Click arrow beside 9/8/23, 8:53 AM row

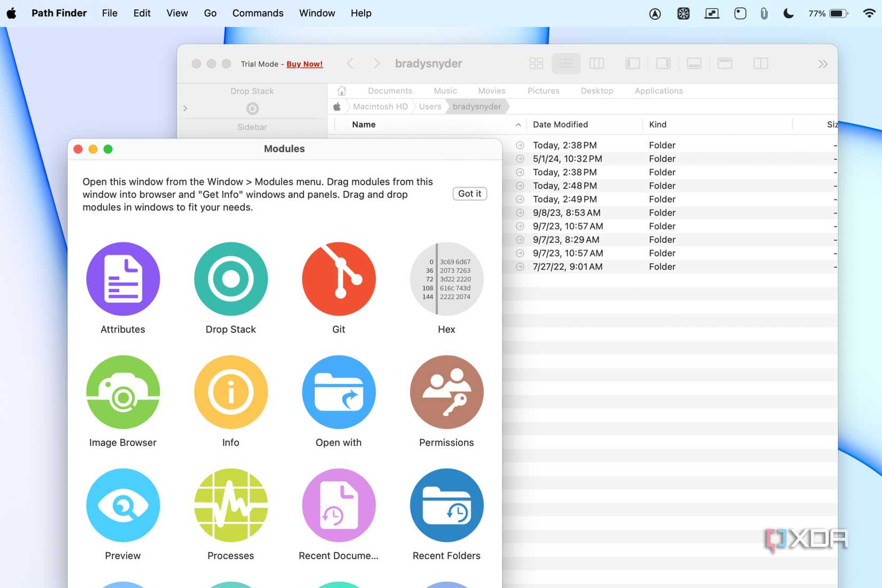point(520,213)
